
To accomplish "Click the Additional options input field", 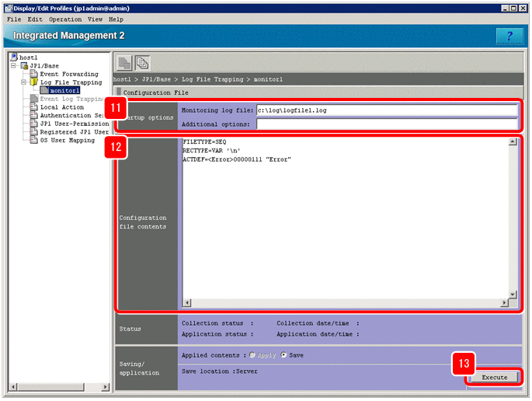I will pyautogui.click(x=387, y=124).
